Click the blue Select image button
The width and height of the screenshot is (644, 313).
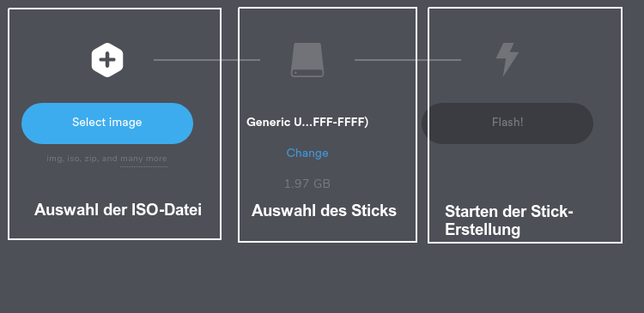[107, 123]
